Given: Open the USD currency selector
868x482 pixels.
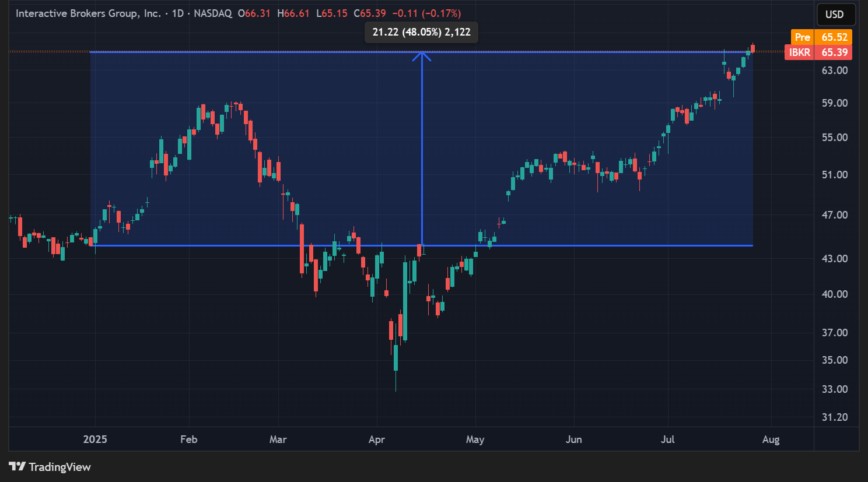Looking at the screenshot, I should [x=834, y=15].
